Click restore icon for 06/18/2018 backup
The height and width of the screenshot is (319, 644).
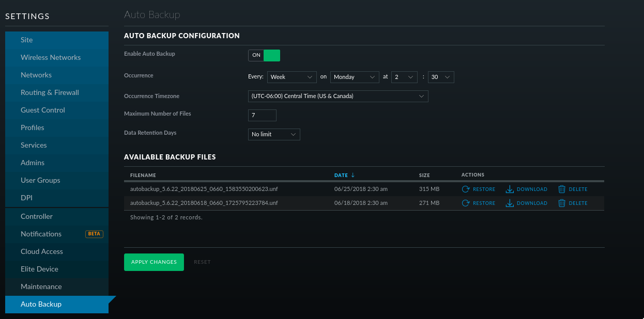click(465, 203)
